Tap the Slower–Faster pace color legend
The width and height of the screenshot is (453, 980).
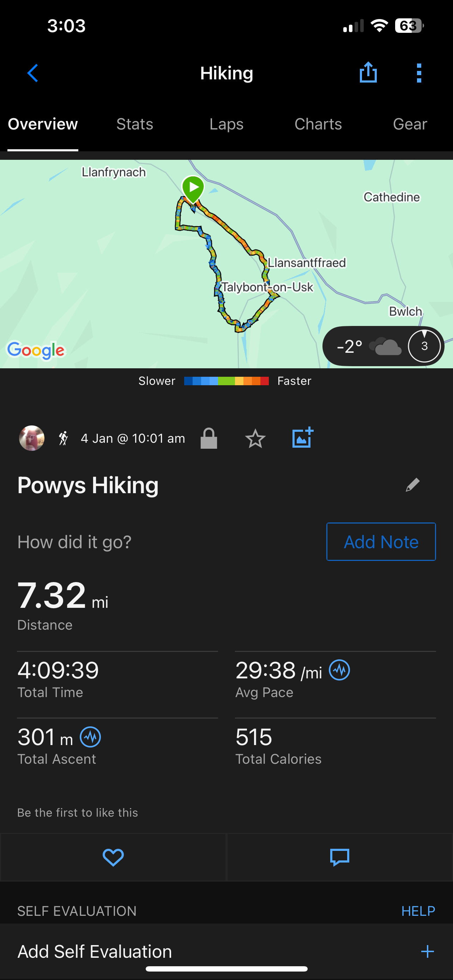(x=226, y=381)
